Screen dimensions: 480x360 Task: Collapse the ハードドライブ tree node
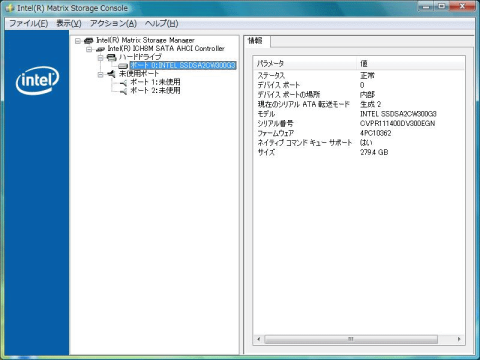100,58
